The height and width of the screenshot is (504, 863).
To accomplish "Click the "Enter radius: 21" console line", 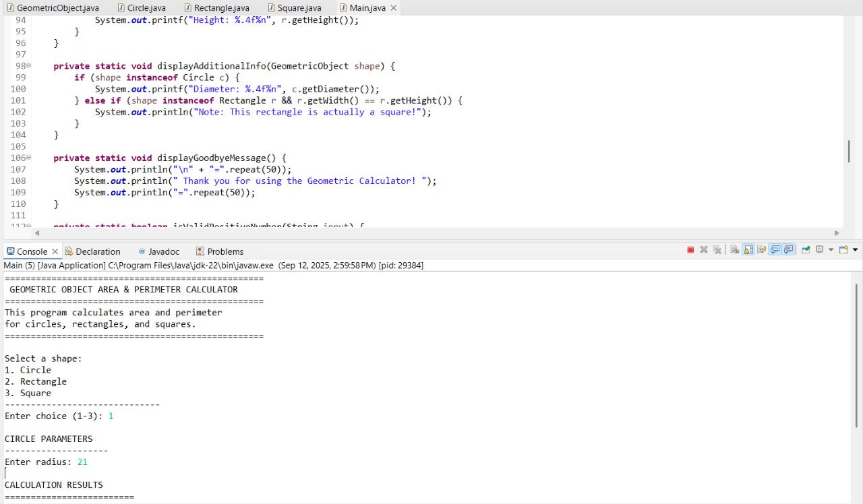I will click(46, 462).
